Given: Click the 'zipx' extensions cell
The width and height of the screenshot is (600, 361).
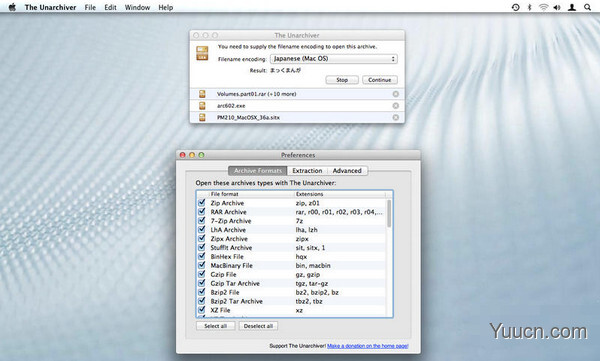Looking at the screenshot, I should [302, 238].
